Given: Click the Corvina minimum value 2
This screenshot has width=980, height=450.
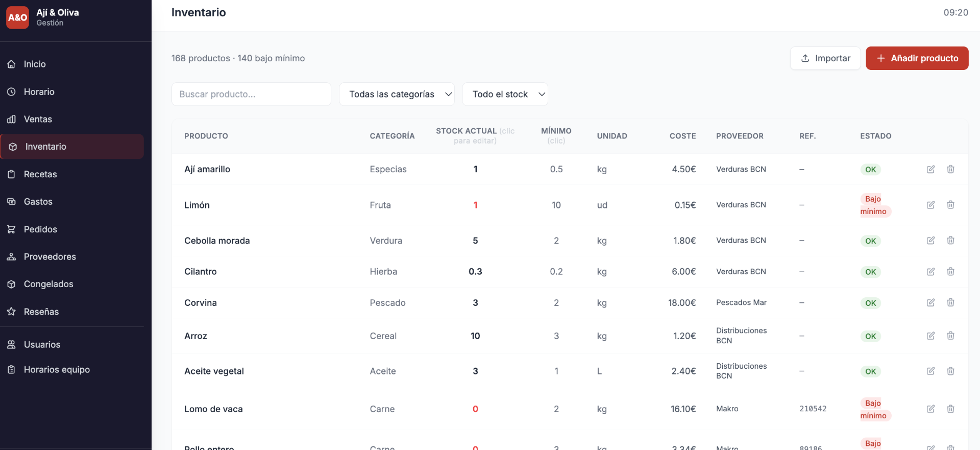Looking at the screenshot, I should [x=556, y=302].
